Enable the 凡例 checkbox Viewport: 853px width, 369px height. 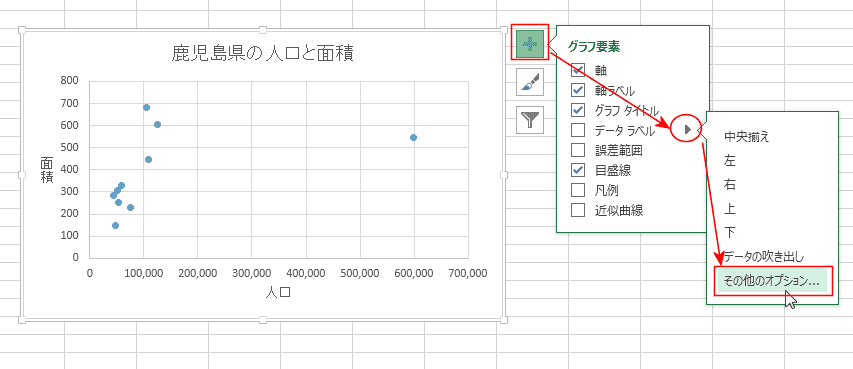tap(578, 190)
